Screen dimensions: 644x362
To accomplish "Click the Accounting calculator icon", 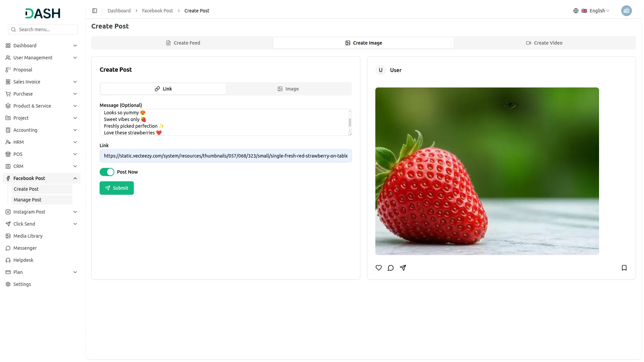I will [8, 130].
